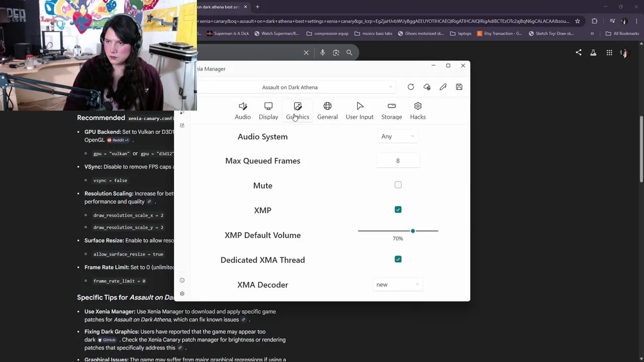
Task: Switch to the Hacks settings tab
Action: click(418, 111)
